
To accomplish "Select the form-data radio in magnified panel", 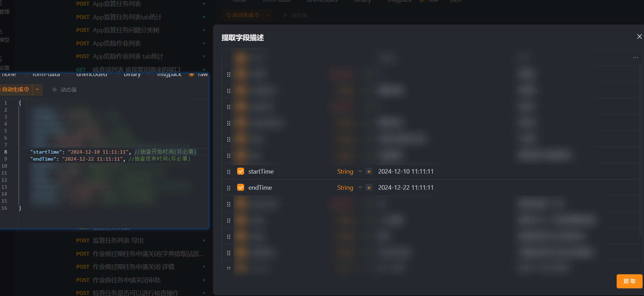I will 26,74.
